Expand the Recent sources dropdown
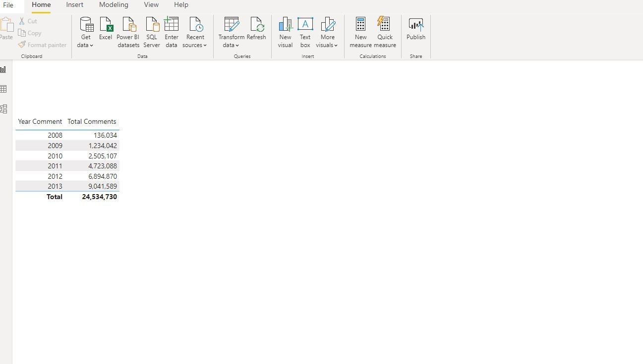The image size is (643, 364). (x=195, y=33)
